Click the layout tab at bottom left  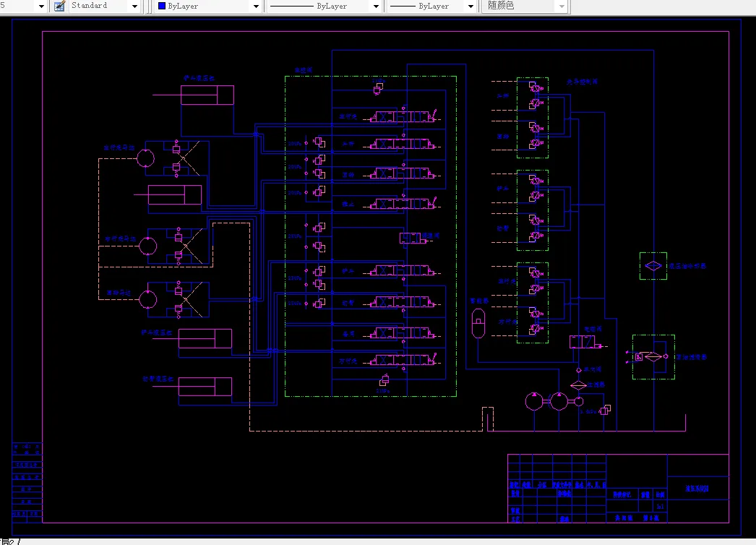coord(9,541)
